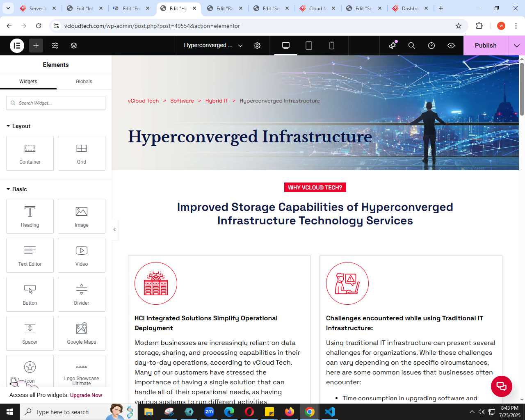Expand the Hyperconverged document dropdown
This screenshot has width=525, height=420.
213,46
